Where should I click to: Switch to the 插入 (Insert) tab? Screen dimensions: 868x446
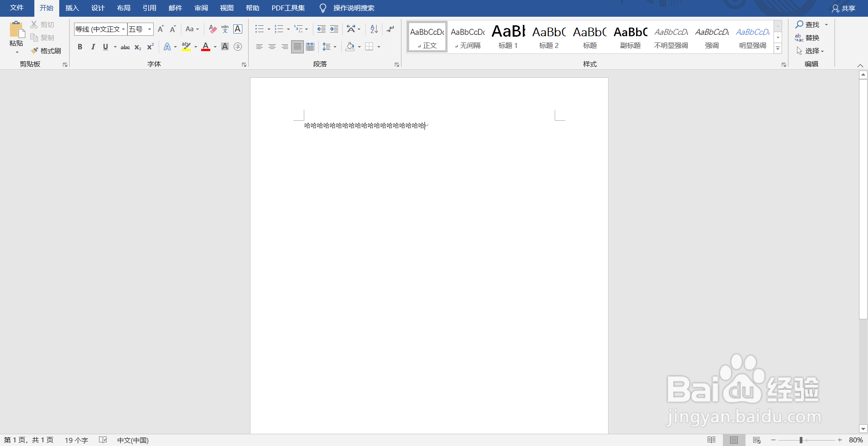(72, 8)
